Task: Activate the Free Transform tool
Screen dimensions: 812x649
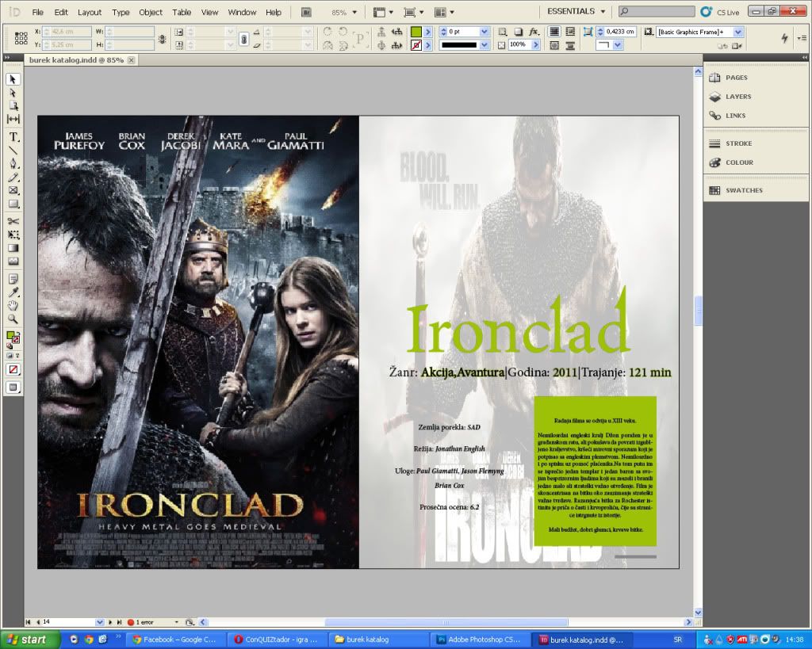Action: tap(13, 235)
